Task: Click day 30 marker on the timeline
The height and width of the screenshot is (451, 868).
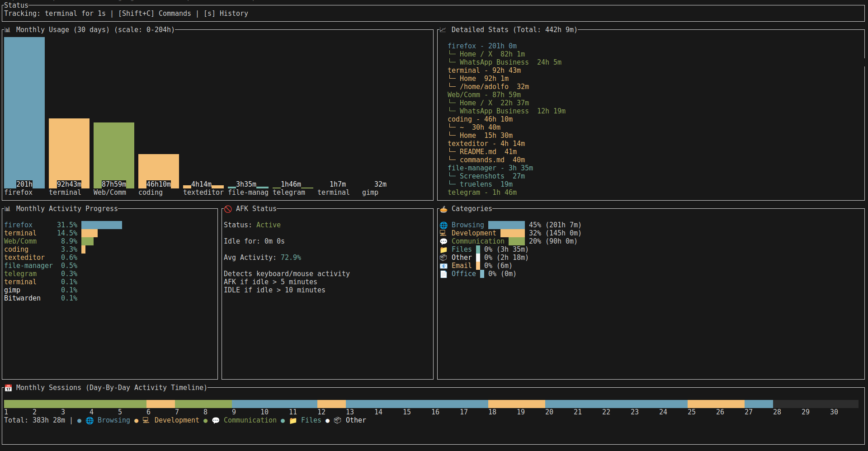Action: [x=834, y=412]
